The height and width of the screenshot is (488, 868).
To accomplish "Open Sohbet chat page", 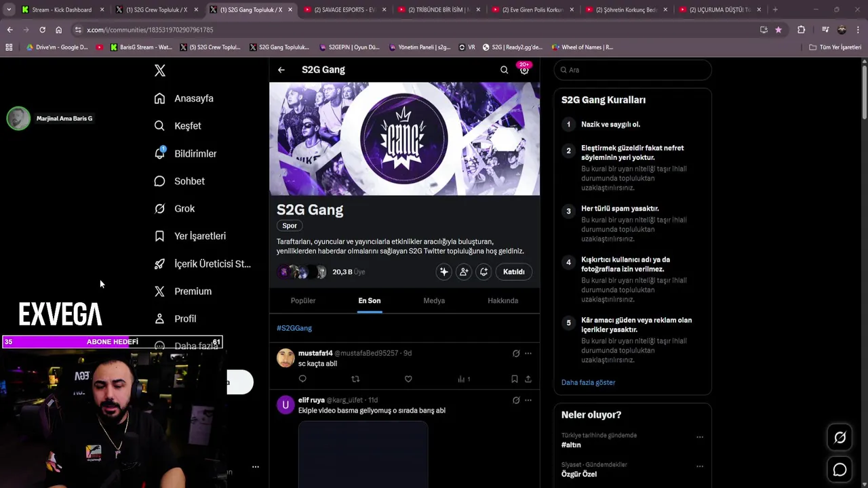I will [179, 181].
